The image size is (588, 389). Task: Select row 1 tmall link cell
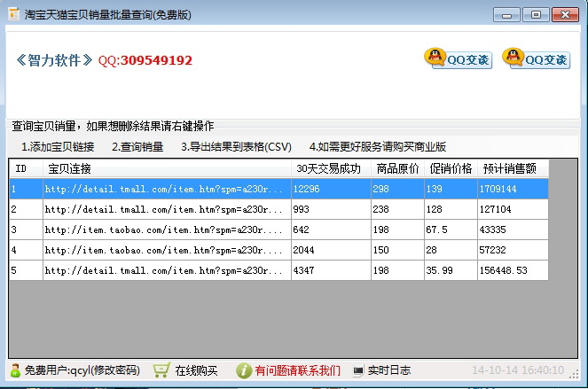167,189
